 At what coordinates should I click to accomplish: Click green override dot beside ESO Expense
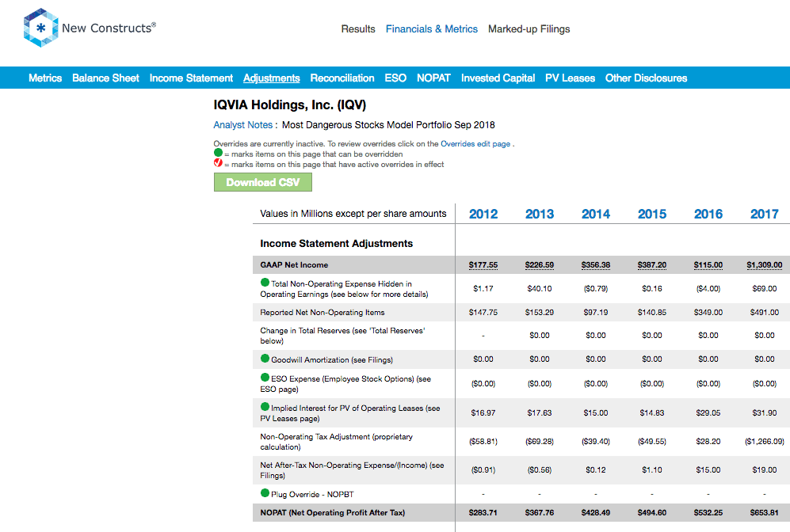coord(265,378)
